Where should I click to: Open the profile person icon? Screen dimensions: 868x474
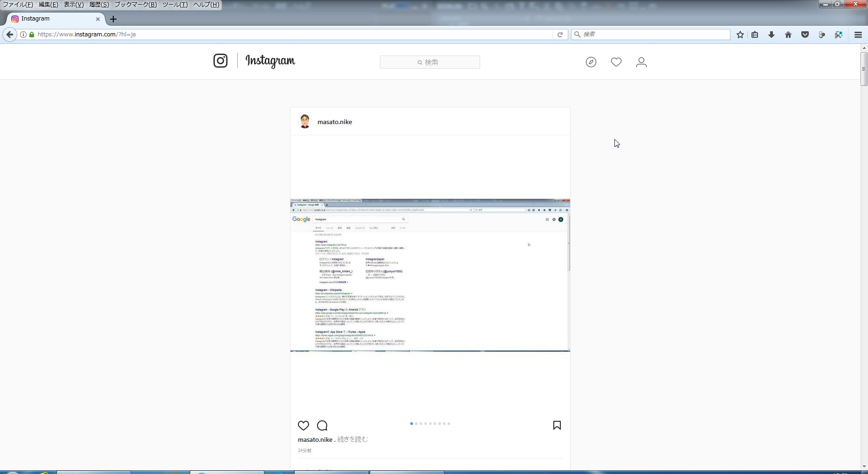pyautogui.click(x=641, y=62)
